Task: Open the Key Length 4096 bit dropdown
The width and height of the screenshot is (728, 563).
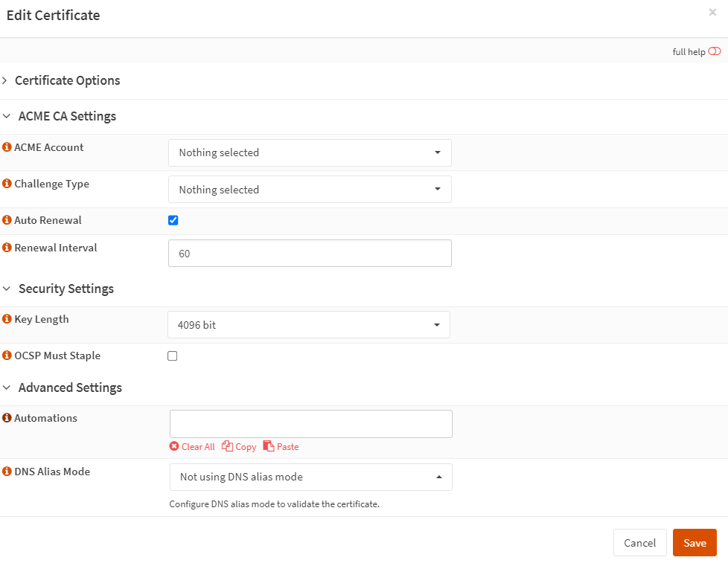Action: point(309,325)
